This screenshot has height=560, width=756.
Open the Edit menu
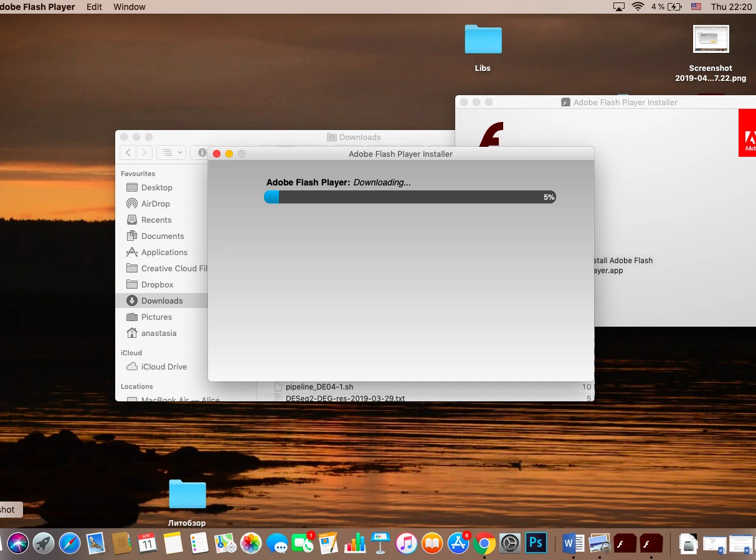pyautogui.click(x=95, y=7)
